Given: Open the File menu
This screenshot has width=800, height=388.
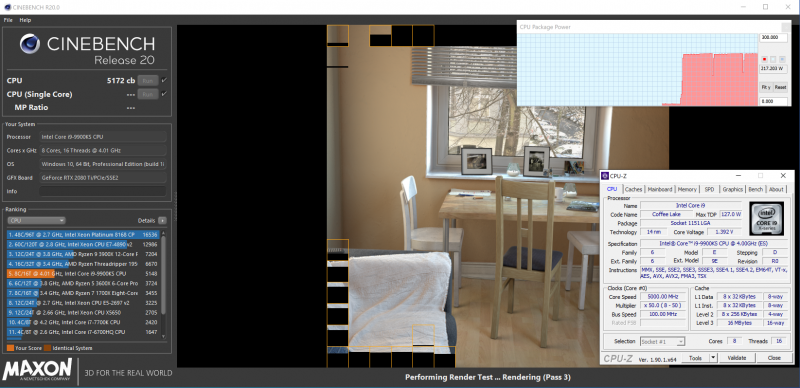Looking at the screenshot, I should tap(8, 20).
